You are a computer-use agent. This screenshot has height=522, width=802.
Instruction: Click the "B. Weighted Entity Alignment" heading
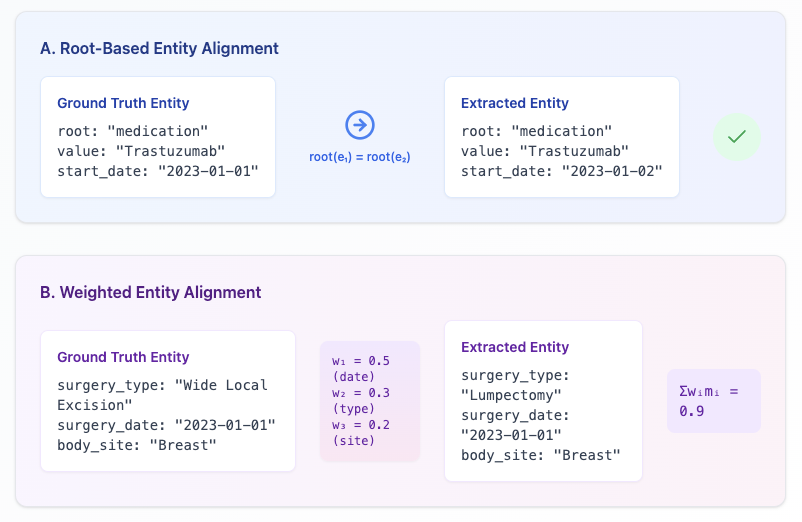tap(150, 293)
